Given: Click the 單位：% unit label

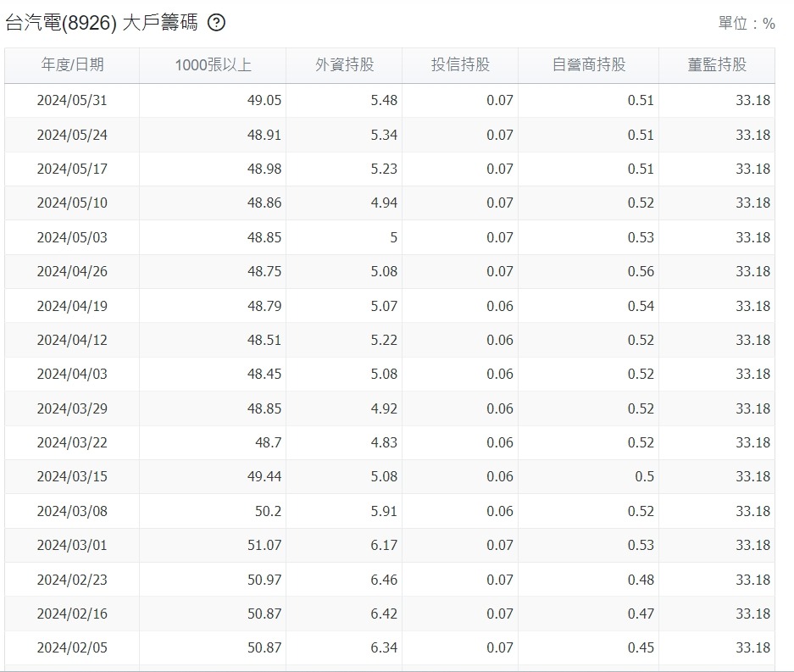Looking at the screenshot, I should click(x=746, y=24).
